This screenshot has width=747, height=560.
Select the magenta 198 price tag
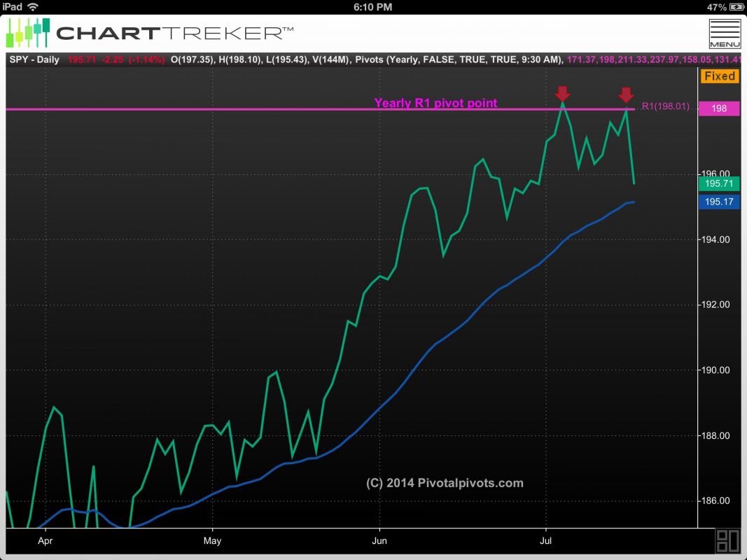tap(718, 108)
